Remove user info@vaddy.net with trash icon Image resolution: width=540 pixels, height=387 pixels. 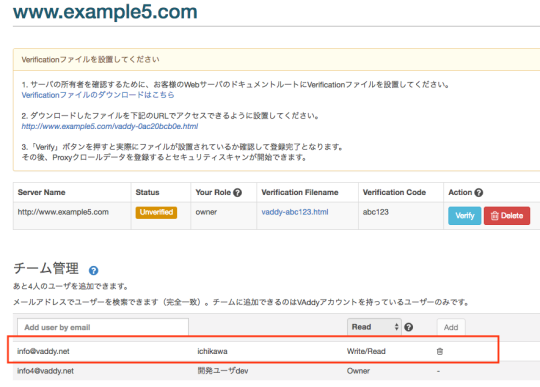point(440,352)
